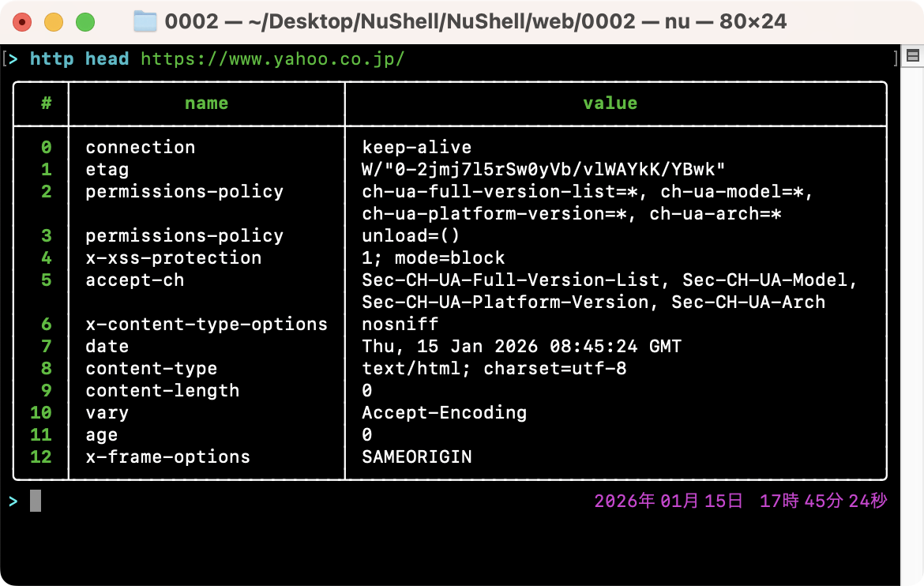Screen dimensions: 924x586
Task: Click the folder icon in title bar
Action: pos(145,21)
